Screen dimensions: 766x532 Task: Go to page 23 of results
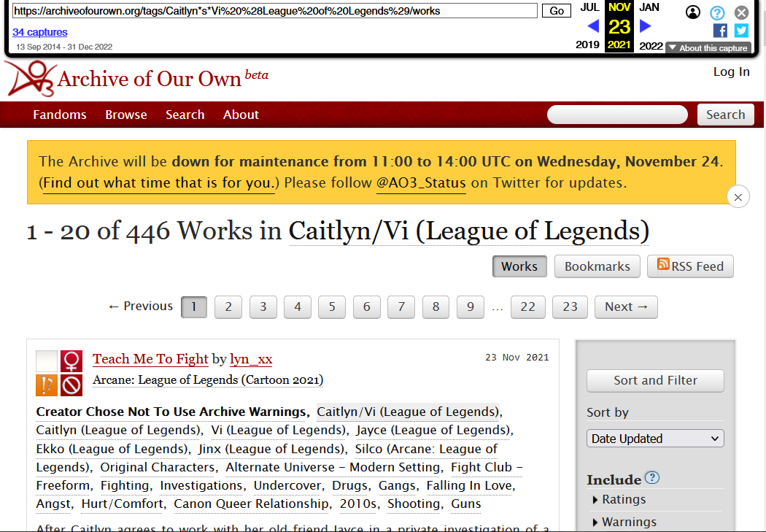[x=570, y=307]
